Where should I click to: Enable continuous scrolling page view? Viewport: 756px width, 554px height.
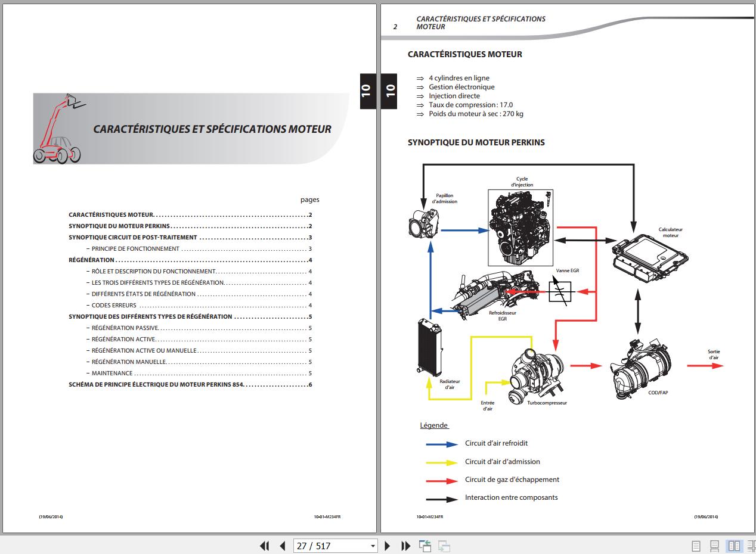click(x=715, y=546)
